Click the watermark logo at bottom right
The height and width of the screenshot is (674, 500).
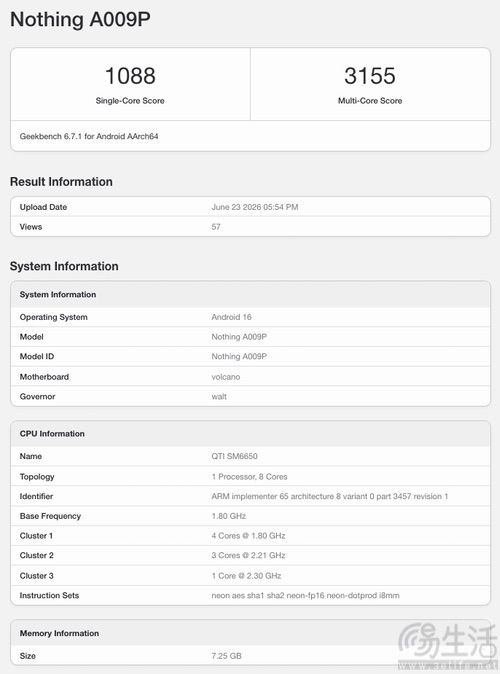coord(448,645)
